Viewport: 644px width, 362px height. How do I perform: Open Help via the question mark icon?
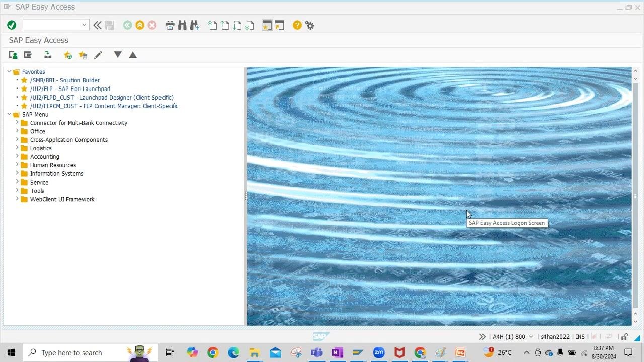click(x=297, y=25)
